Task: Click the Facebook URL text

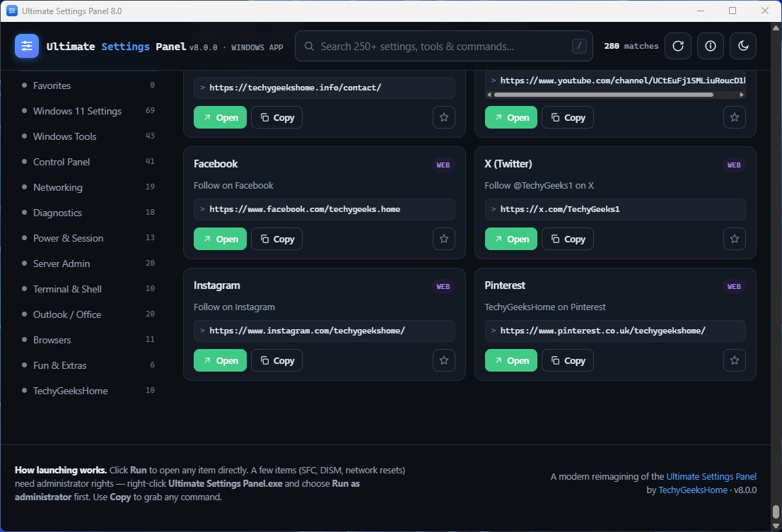Action: tap(304, 209)
